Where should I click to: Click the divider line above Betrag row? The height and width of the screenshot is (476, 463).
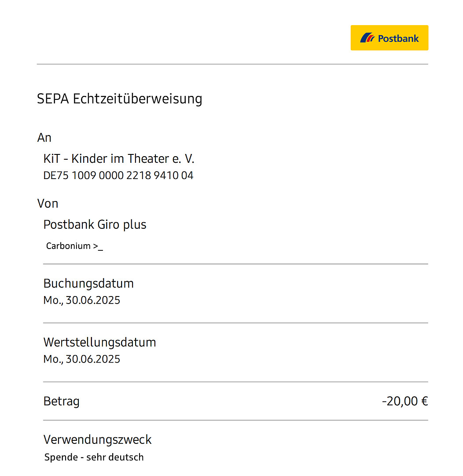[x=235, y=382]
